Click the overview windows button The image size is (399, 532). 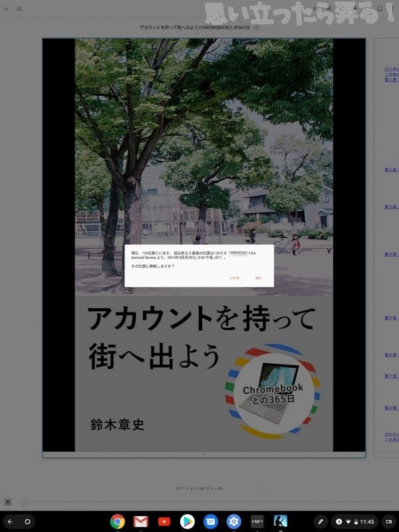click(x=389, y=522)
